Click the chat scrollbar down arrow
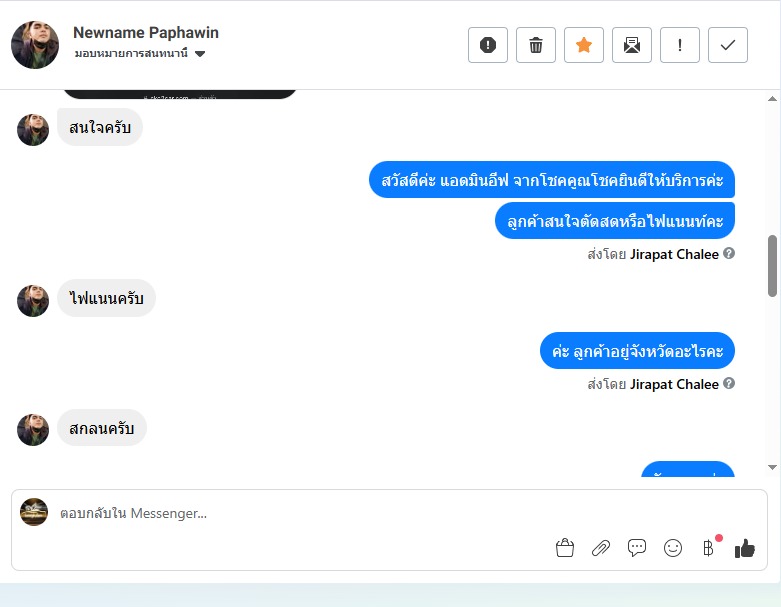 tap(772, 467)
